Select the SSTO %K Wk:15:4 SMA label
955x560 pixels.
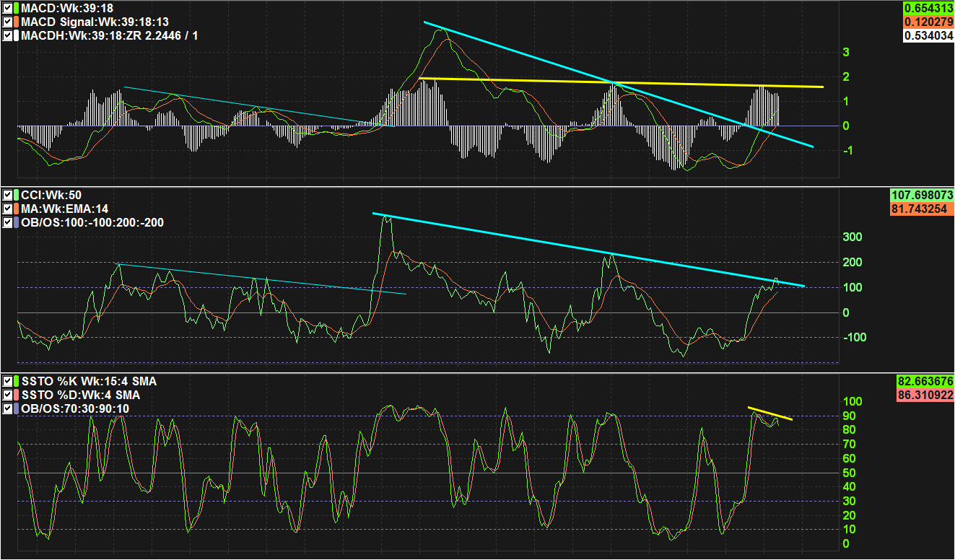(x=89, y=381)
